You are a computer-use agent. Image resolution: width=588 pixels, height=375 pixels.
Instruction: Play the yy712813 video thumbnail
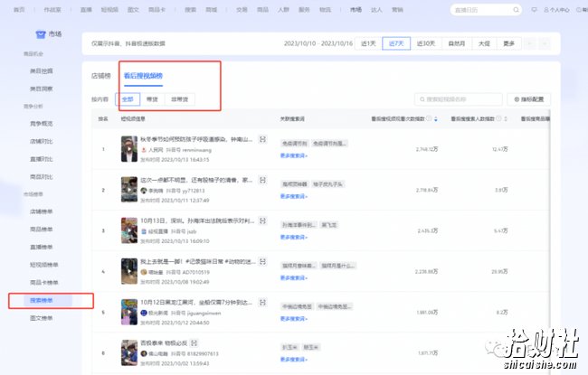129,190
